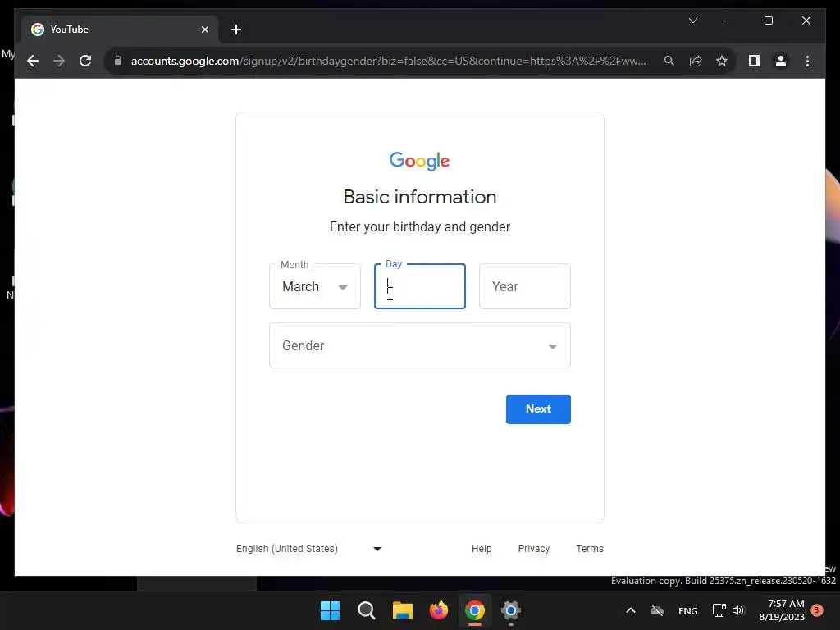
Task: Open the network tray icon
Action: coord(719,610)
